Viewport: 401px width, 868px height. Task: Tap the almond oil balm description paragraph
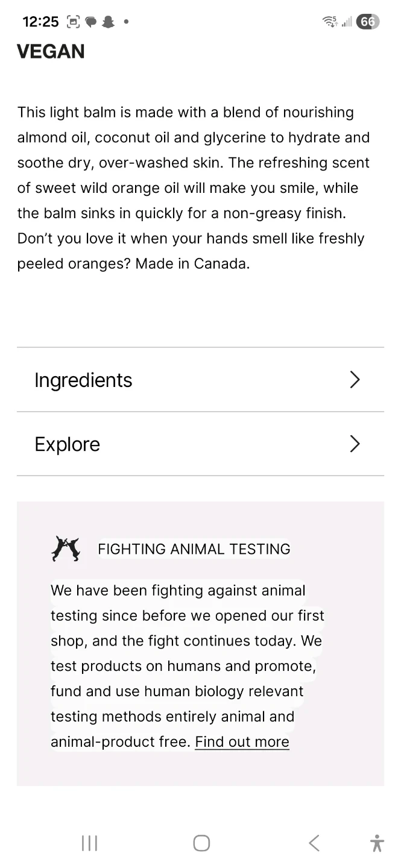(194, 188)
